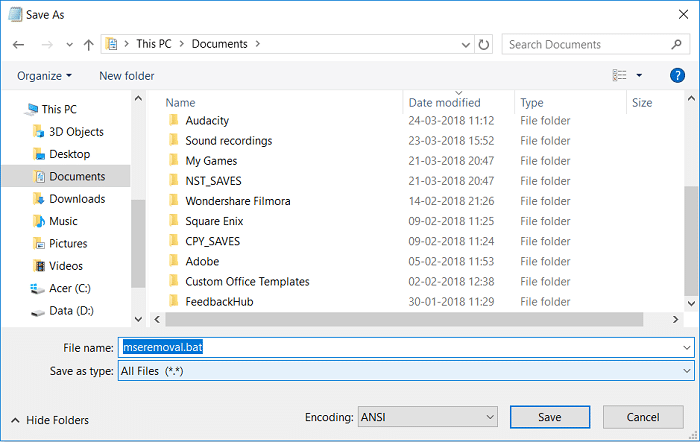Image resolution: width=700 pixels, height=442 pixels.
Task: Select 3D Objects in navigation pane
Action: tap(75, 132)
